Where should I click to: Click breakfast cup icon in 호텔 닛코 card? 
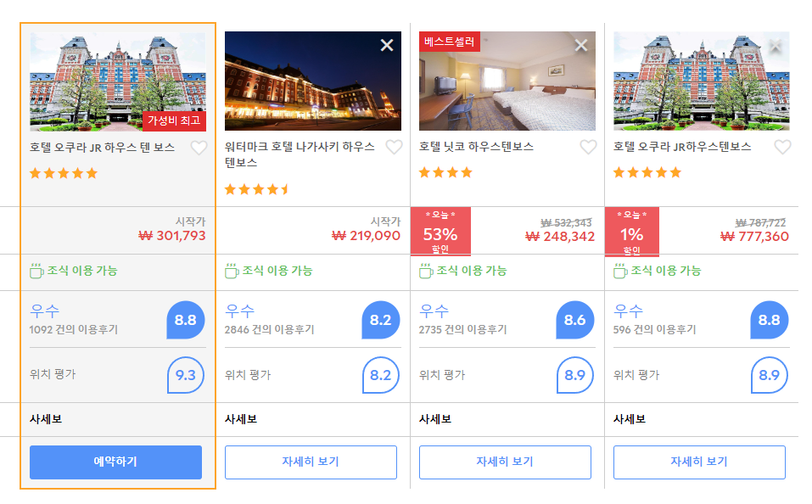[x=426, y=271]
